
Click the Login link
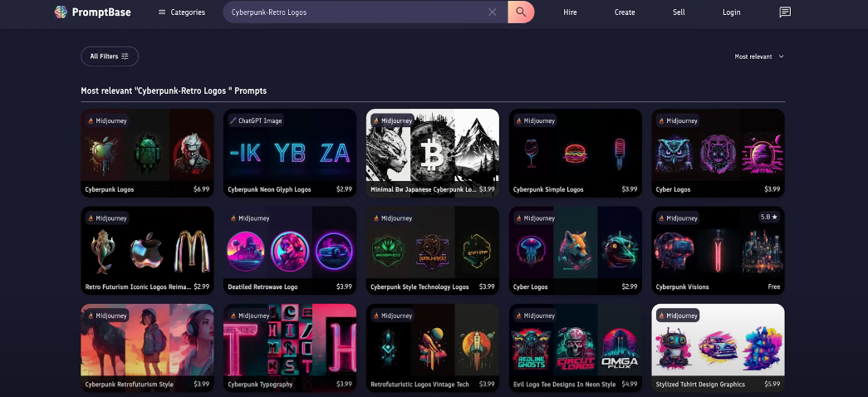click(x=731, y=12)
